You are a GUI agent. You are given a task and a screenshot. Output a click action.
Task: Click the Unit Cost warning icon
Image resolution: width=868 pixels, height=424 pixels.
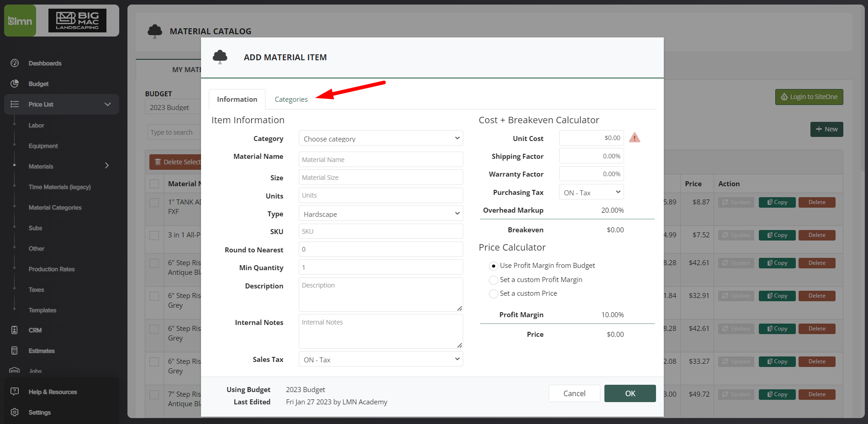[635, 138]
